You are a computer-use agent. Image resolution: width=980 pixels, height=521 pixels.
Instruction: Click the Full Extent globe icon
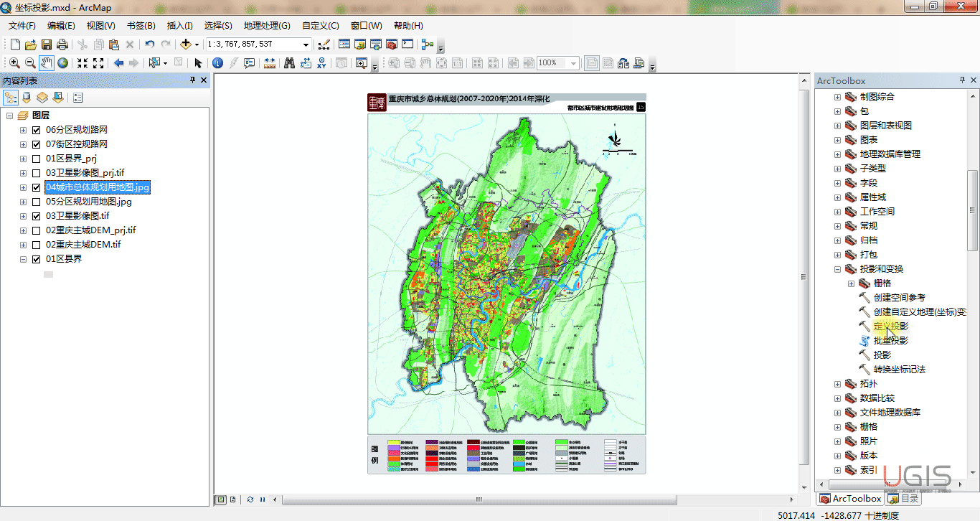point(63,63)
